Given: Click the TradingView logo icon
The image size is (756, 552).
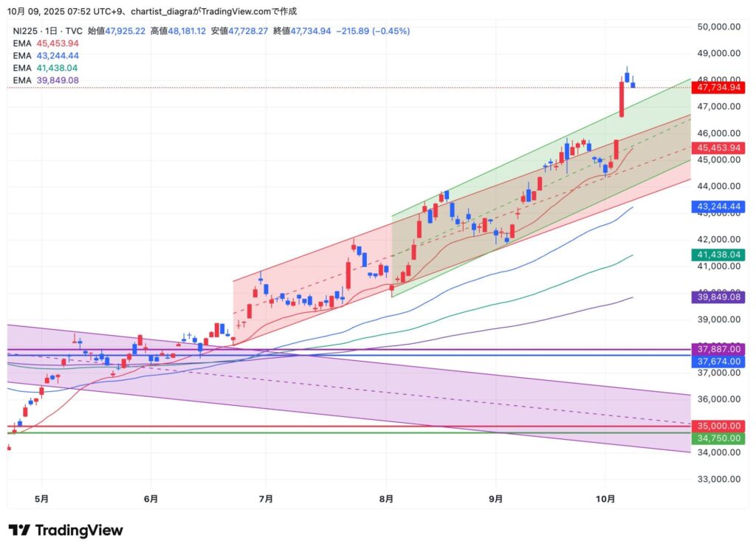Looking at the screenshot, I should tap(19, 530).
